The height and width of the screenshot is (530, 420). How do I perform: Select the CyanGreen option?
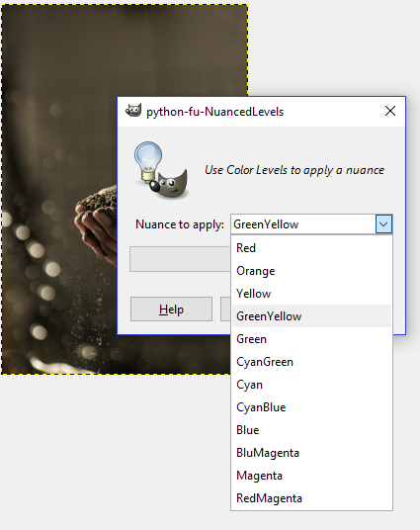click(x=311, y=362)
